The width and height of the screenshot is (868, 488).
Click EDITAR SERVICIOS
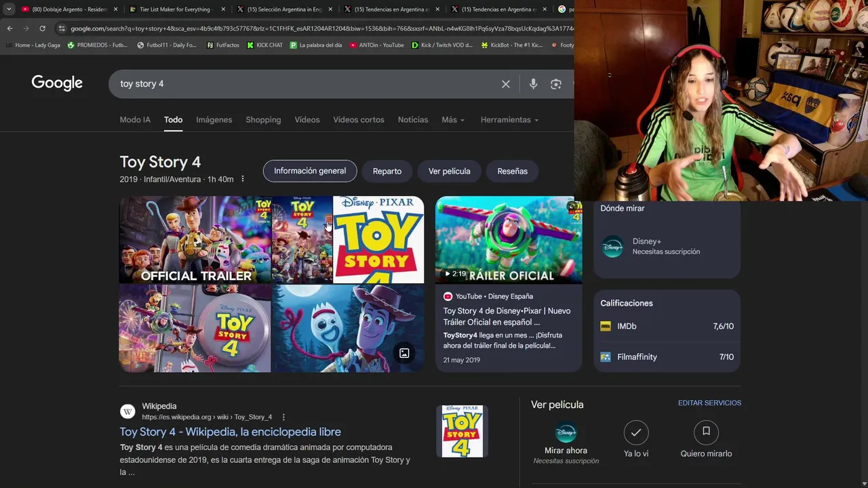pos(709,403)
